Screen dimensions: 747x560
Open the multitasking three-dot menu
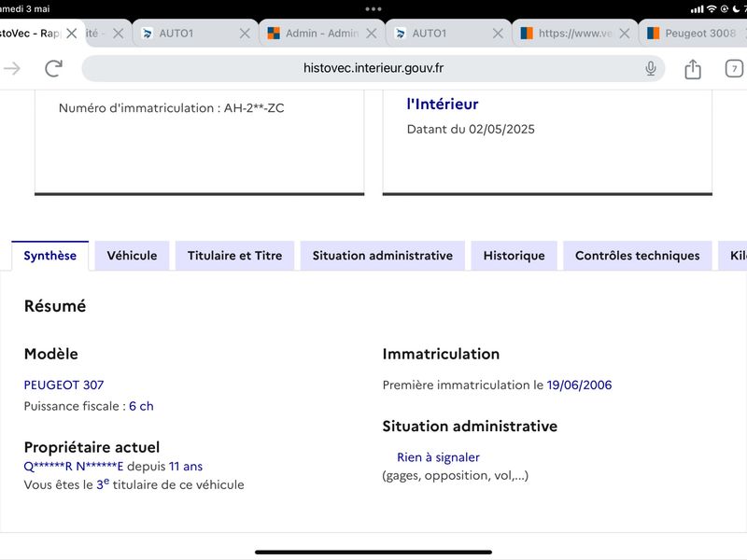point(373,9)
